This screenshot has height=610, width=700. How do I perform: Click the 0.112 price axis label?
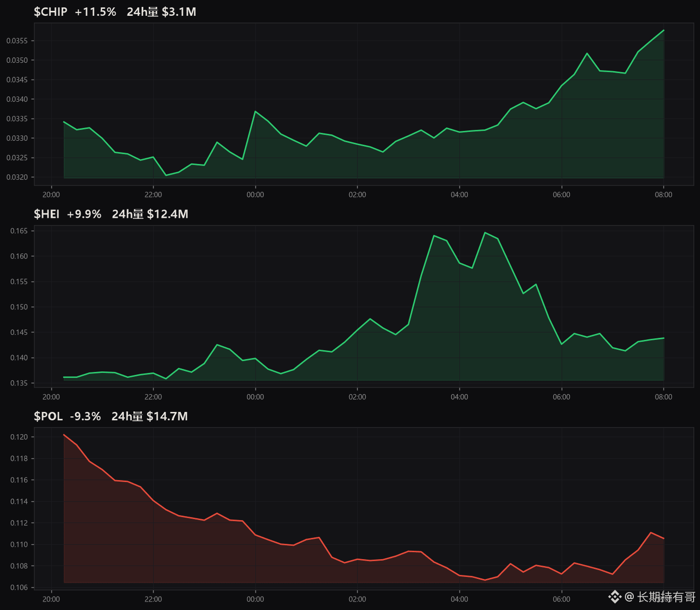19,523
